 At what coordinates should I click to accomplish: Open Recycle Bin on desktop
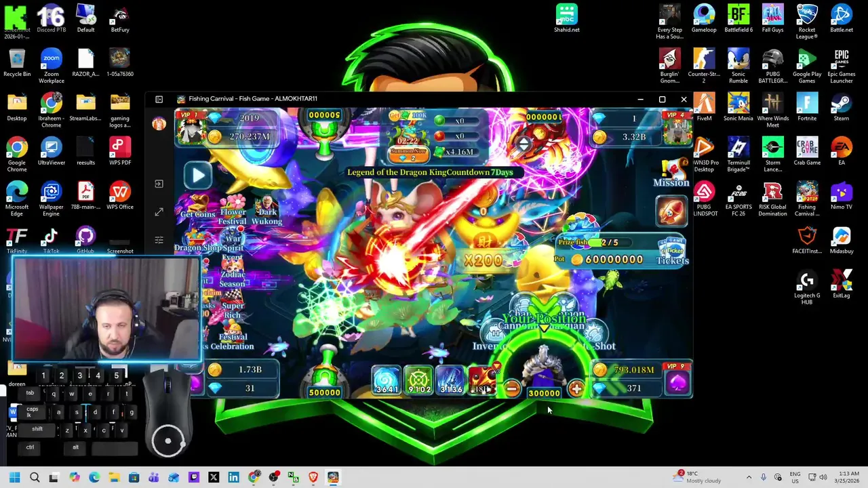point(17,63)
